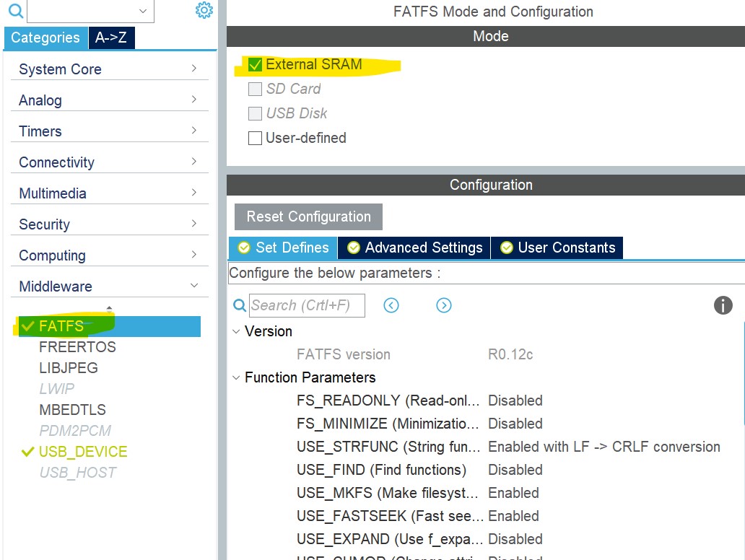Switch to the Categories tab
745x560 pixels.
[45, 38]
